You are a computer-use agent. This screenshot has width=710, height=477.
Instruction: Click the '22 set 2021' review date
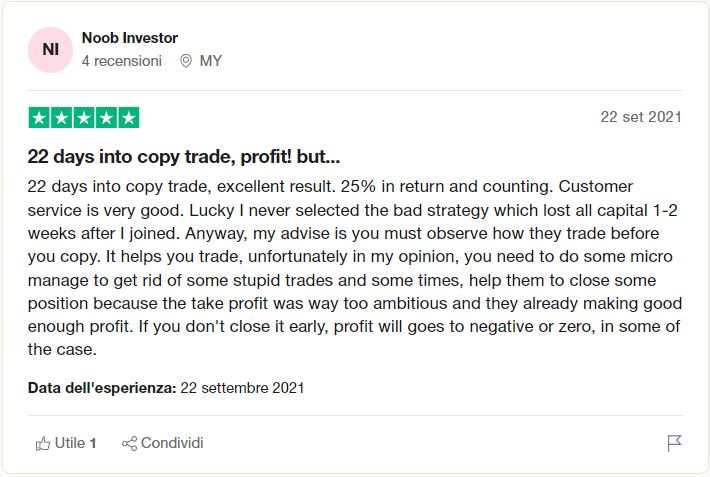[x=641, y=117]
